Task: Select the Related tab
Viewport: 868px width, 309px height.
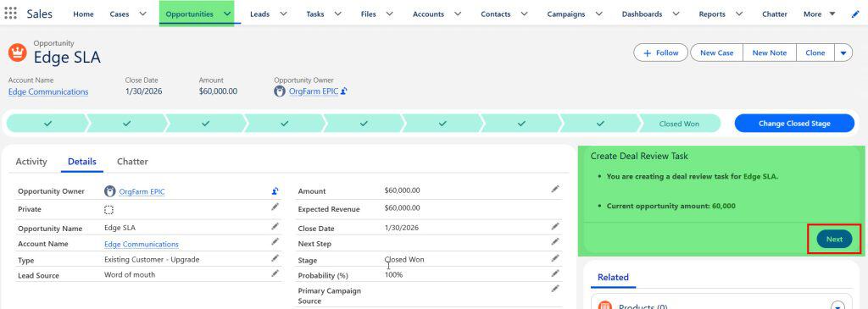Action: click(x=613, y=278)
